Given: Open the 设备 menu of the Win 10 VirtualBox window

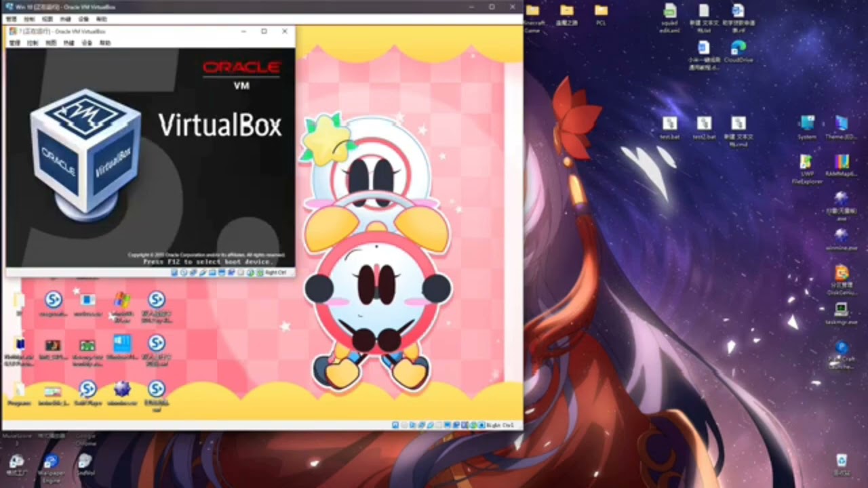Looking at the screenshot, I should (x=83, y=19).
